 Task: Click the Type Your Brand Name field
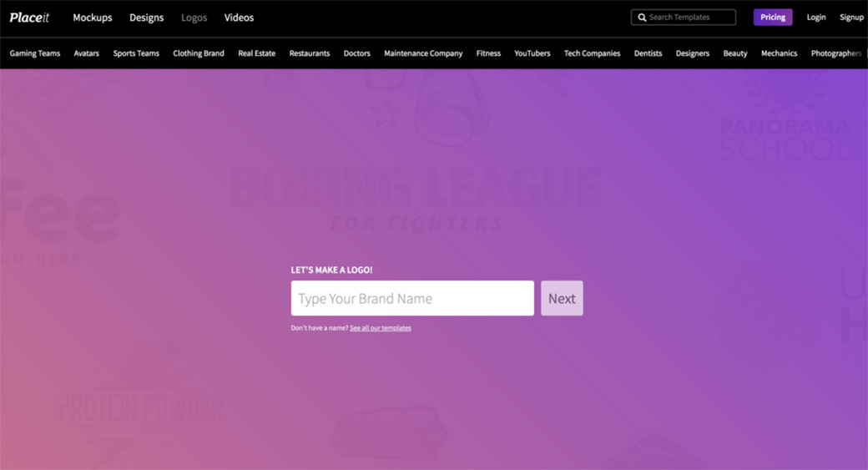[412, 298]
